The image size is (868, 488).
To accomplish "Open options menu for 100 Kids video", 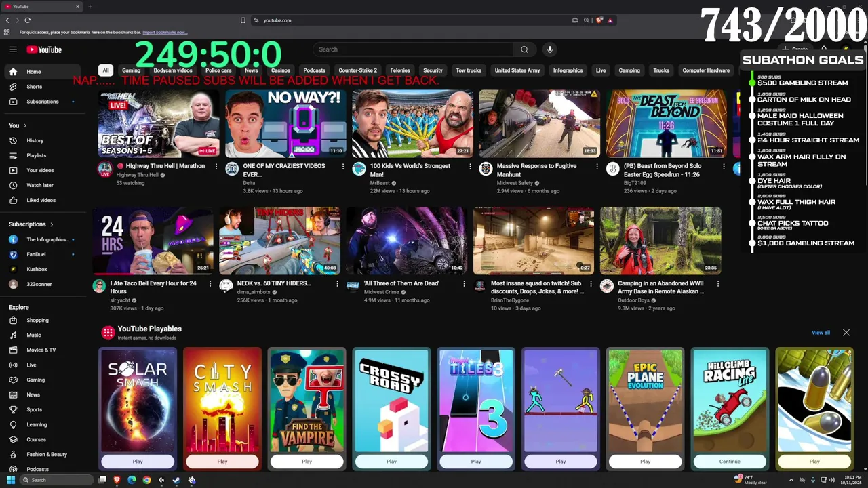I will 470,166.
